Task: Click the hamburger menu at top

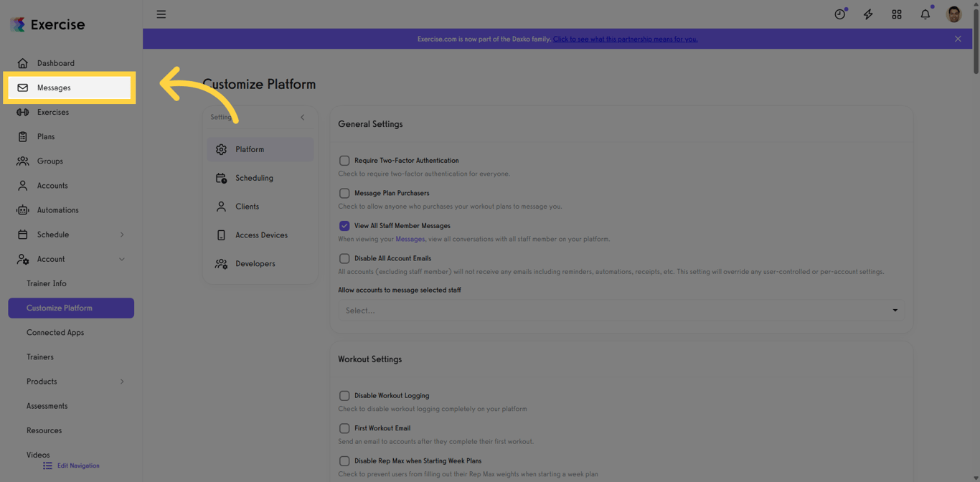Action: 161,14
